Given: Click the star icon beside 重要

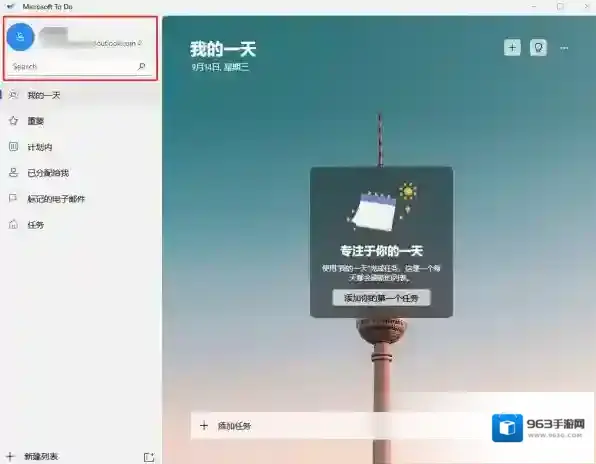Looking at the screenshot, I should pyautogui.click(x=13, y=121).
